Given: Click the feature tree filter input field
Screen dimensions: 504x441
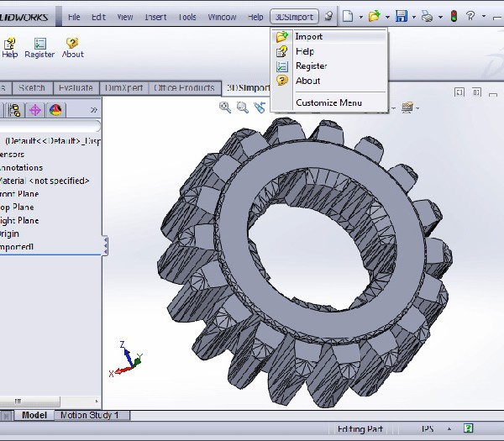Looking at the screenshot, I should [50, 126].
